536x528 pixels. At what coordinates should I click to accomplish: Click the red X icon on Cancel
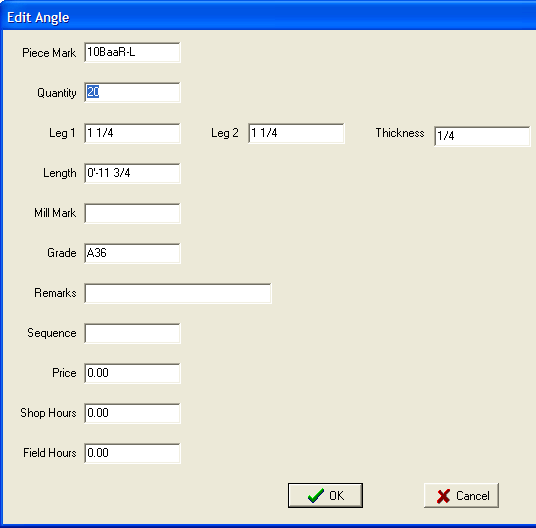[443, 496]
